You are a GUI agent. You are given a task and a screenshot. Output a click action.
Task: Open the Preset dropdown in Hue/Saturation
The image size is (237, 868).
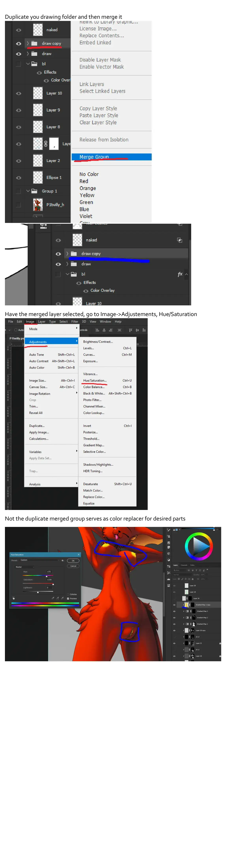tap(40, 560)
